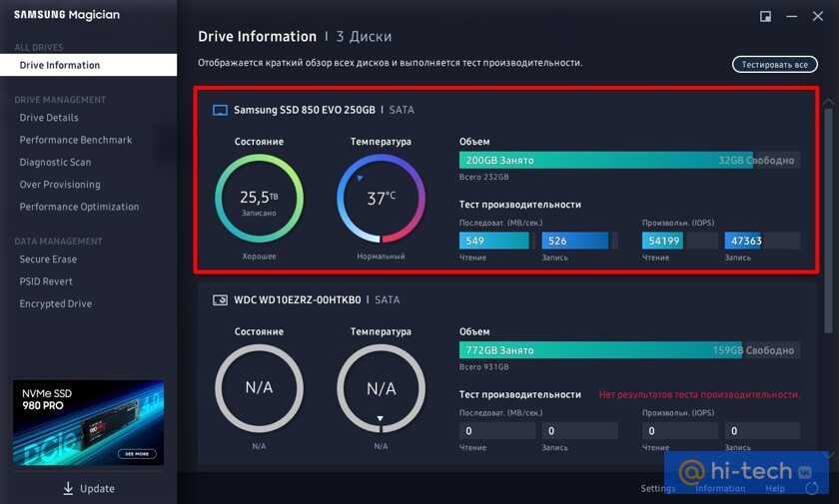Click the 200GB used capacity bar
This screenshot has width=839, height=504.
(605, 160)
